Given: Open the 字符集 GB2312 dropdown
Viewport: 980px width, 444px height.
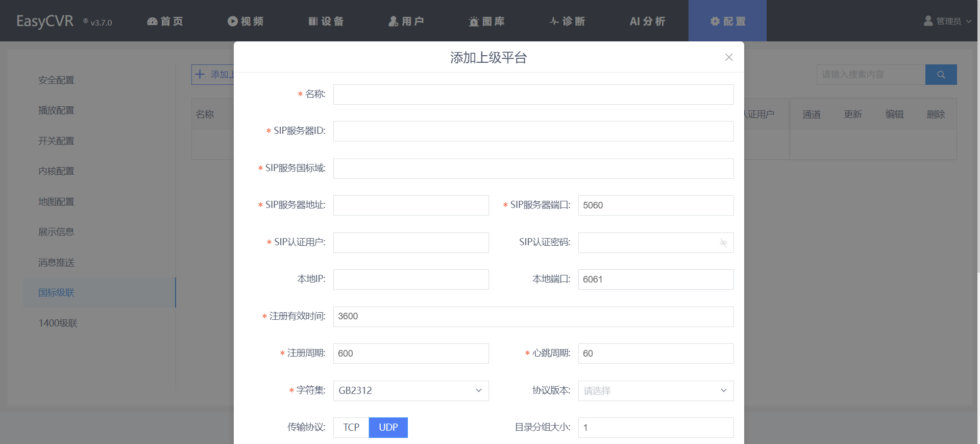Looking at the screenshot, I should pyautogui.click(x=411, y=391).
